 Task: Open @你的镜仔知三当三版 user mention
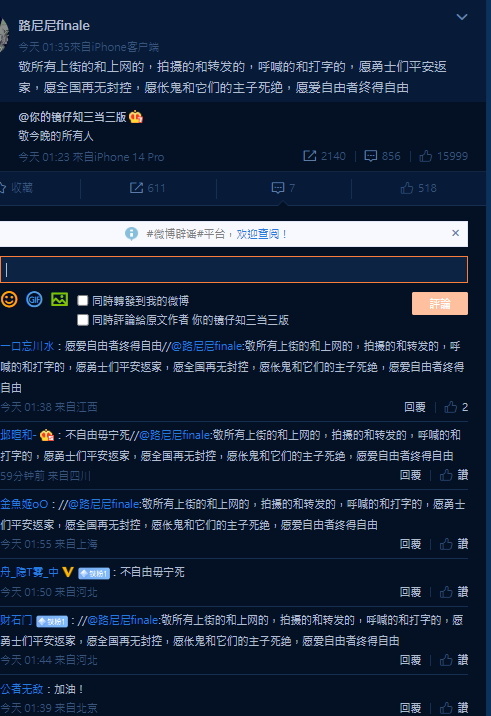(72, 117)
